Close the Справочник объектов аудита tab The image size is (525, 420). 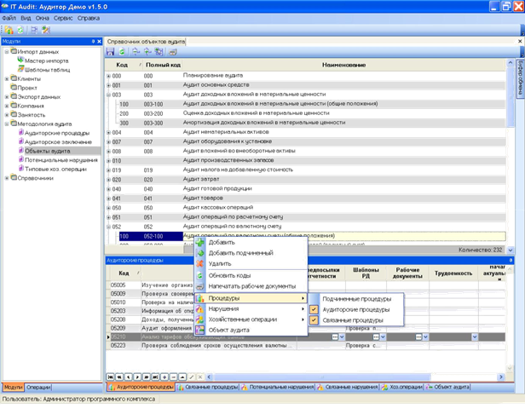520,41
